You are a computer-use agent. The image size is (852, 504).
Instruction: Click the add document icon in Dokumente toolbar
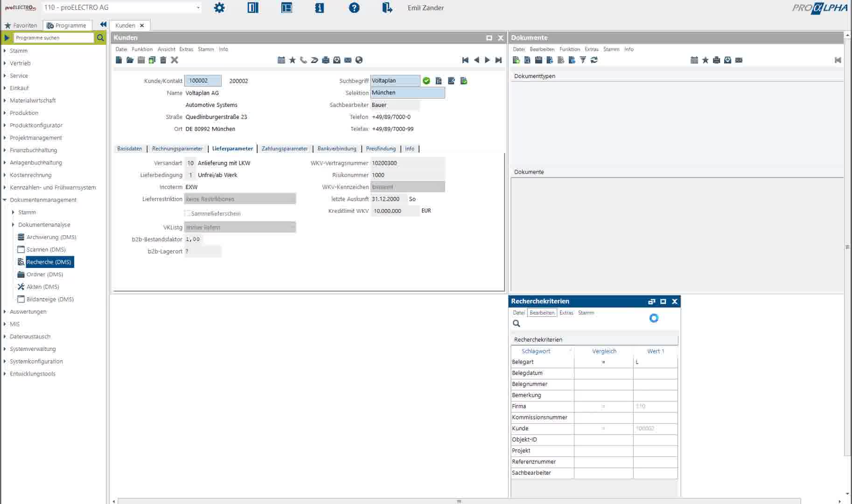pyautogui.click(x=516, y=60)
